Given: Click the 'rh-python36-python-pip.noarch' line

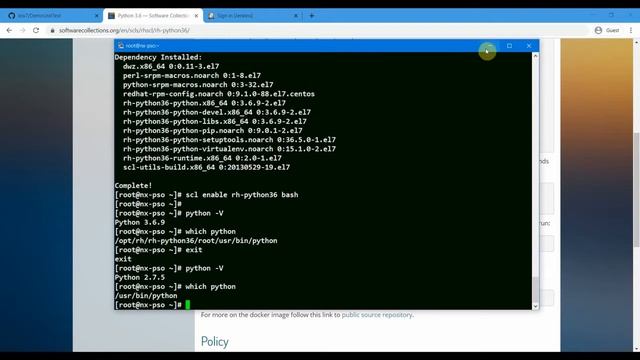Looking at the screenshot, I should [213, 131].
